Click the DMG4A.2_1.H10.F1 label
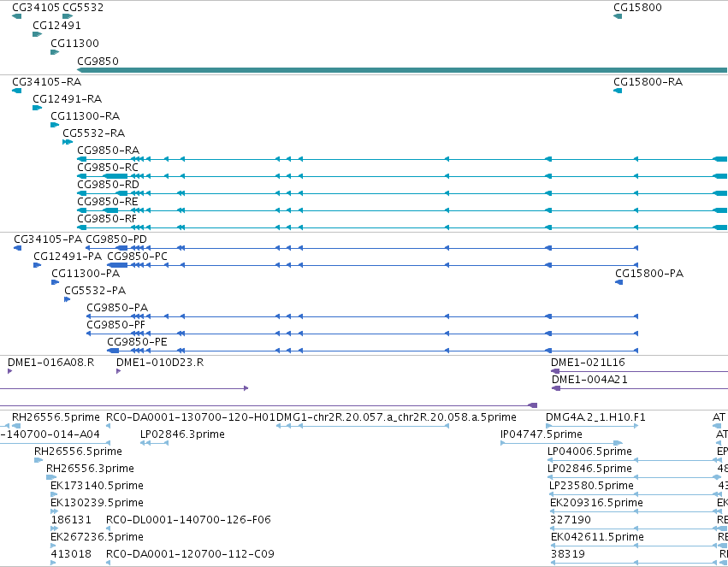Screen dimensions: 728x567 point(595,417)
